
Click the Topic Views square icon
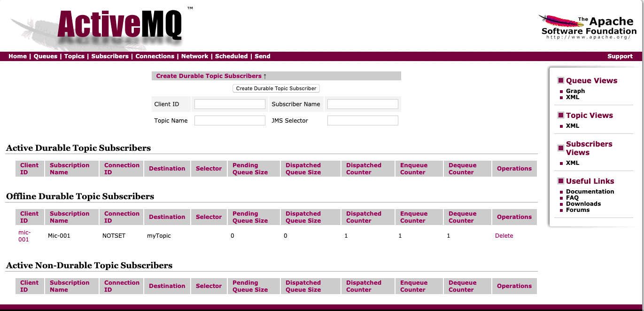coord(560,115)
